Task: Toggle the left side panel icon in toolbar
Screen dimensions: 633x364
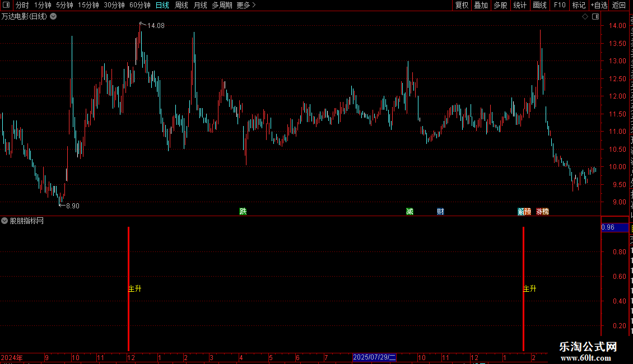Action: (x=6, y=5)
